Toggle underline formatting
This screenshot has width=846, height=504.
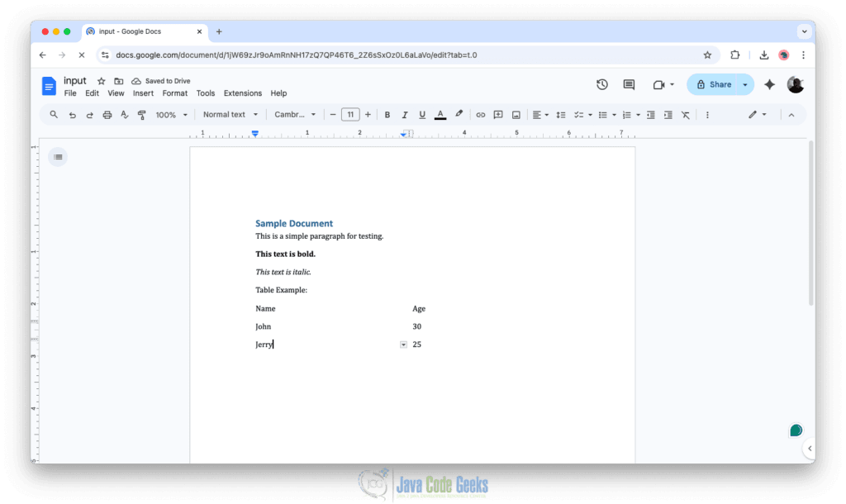(422, 115)
